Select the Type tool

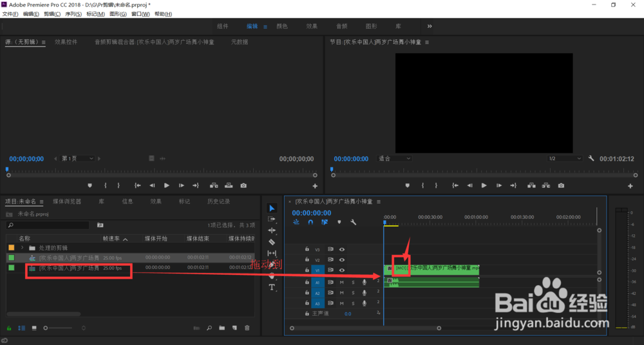[272, 287]
